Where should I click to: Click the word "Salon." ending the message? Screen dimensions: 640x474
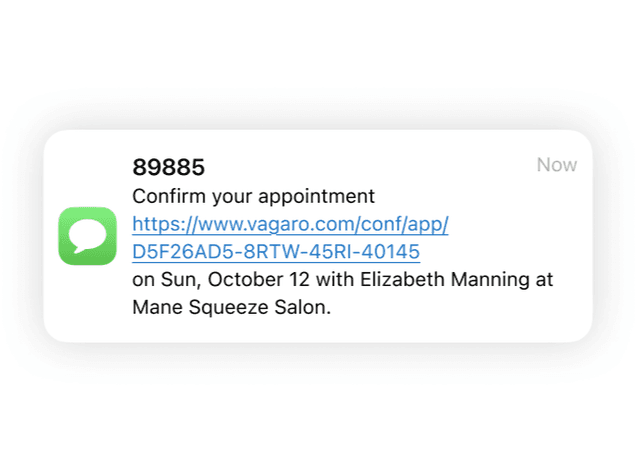303,308
